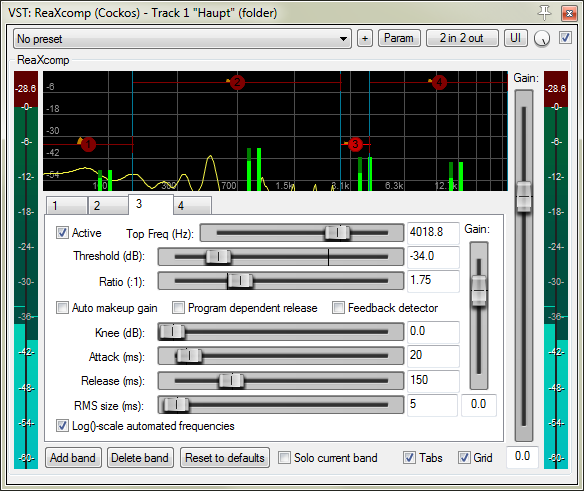Screen dimensions: 584x491
Task: Switch to band tab 4
Action: click(192, 205)
